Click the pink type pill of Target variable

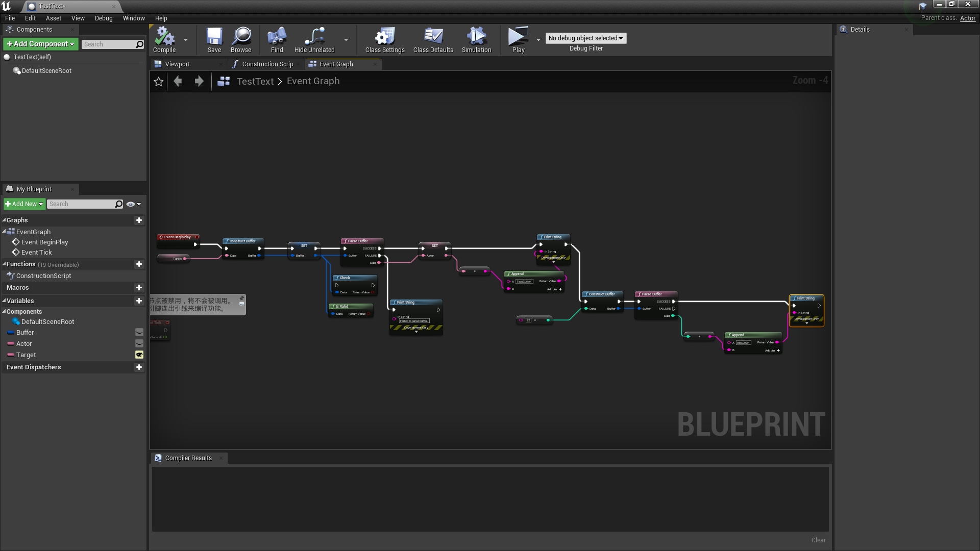click(11, 355)
